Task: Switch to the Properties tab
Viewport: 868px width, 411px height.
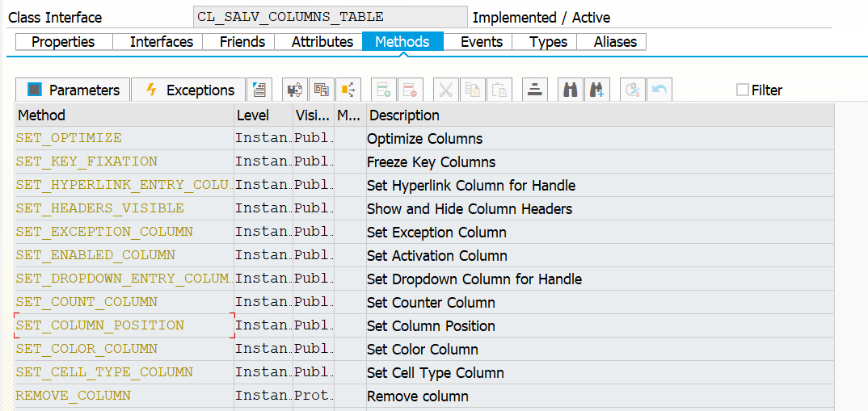Action: 64,42
